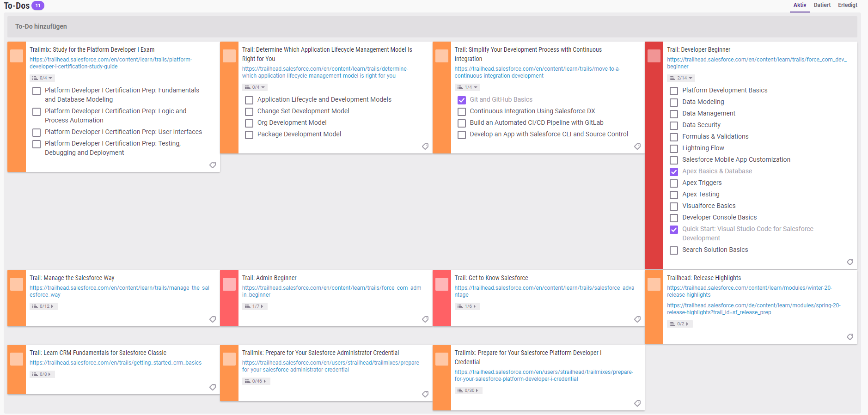Mark Salesforce Administrator Credential card as done
Screen dimensions: 868x415
(229, 359)
